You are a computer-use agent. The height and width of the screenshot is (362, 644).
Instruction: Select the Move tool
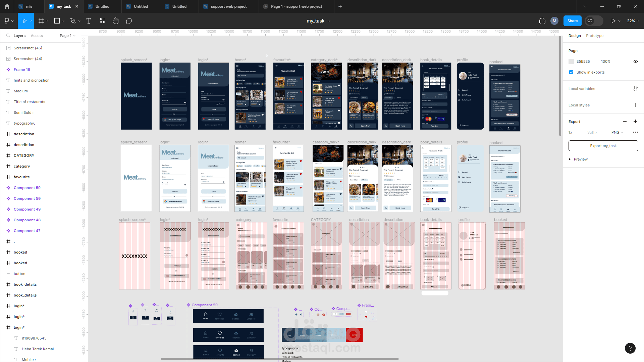(x=24, y=21)
